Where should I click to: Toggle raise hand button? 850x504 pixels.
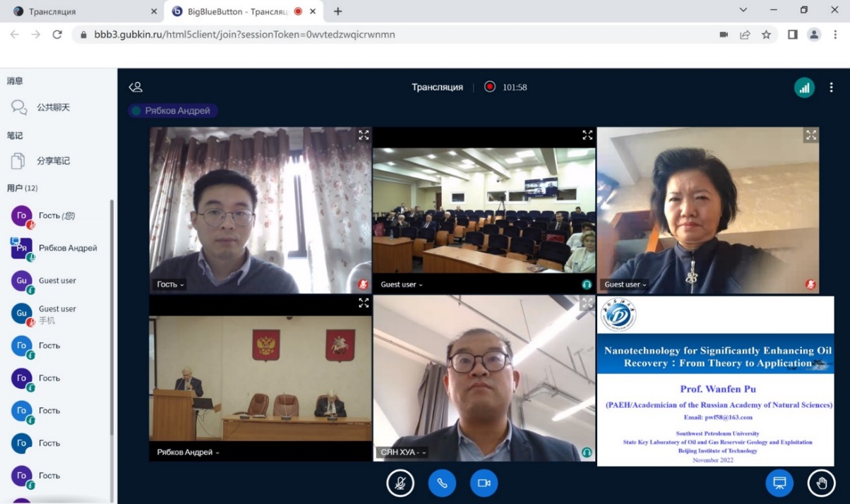(821, 483)
